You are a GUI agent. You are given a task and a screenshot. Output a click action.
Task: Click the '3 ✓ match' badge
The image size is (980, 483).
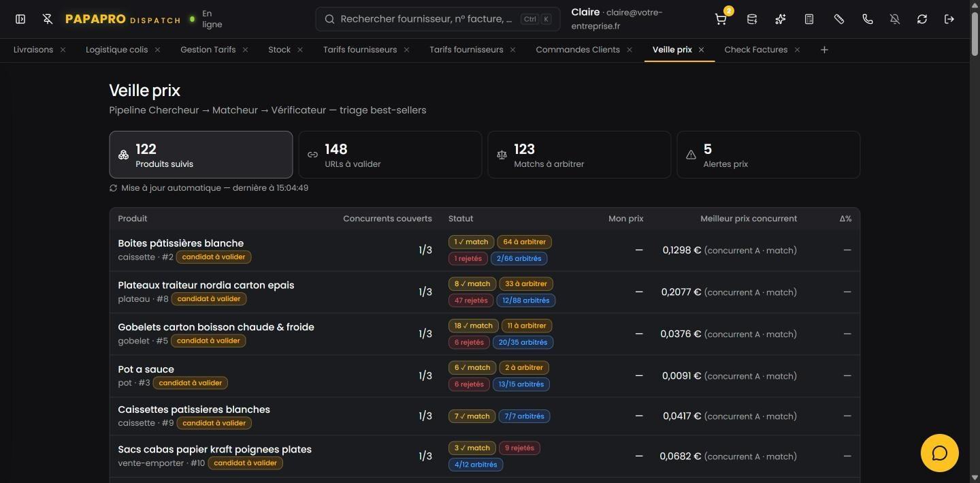[x=472, y=448]
